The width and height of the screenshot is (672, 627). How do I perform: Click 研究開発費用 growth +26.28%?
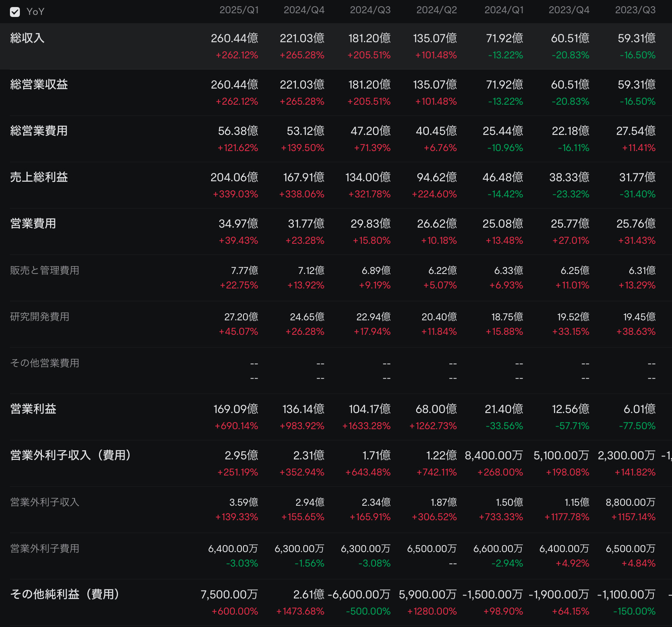pyautogui.click(x=305, y=332)
